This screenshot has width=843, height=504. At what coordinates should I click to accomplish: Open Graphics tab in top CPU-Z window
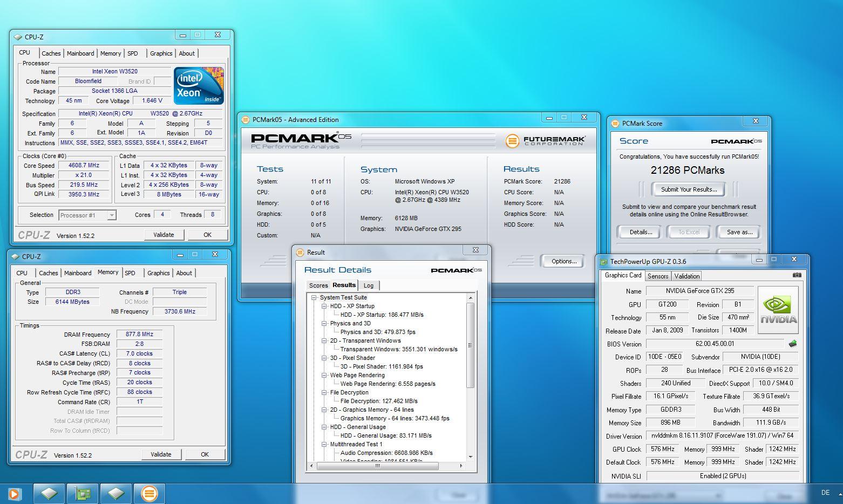click(161, 53)
